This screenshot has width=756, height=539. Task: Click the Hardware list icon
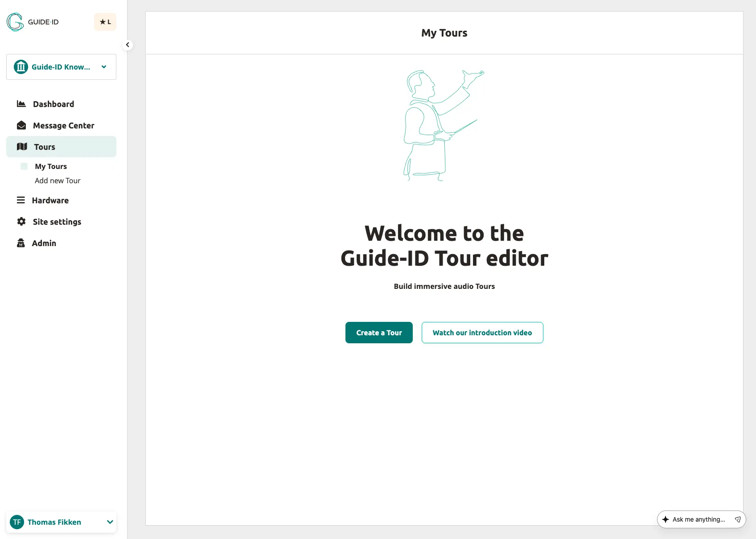(x=21, y=200)
